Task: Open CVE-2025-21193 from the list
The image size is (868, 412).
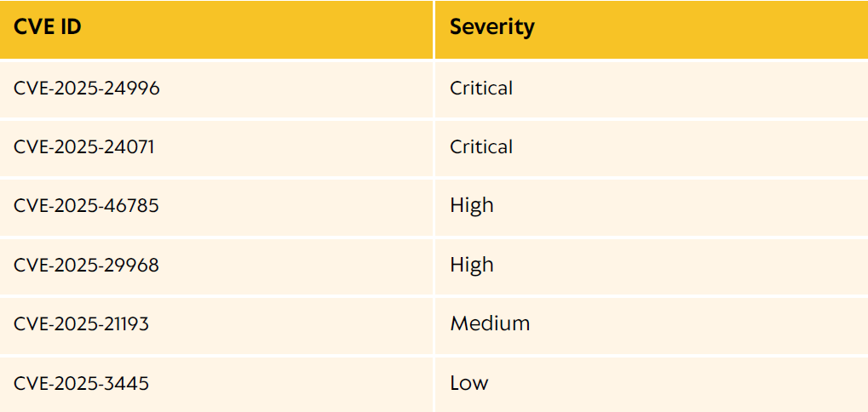Action: tap(82, 323)
